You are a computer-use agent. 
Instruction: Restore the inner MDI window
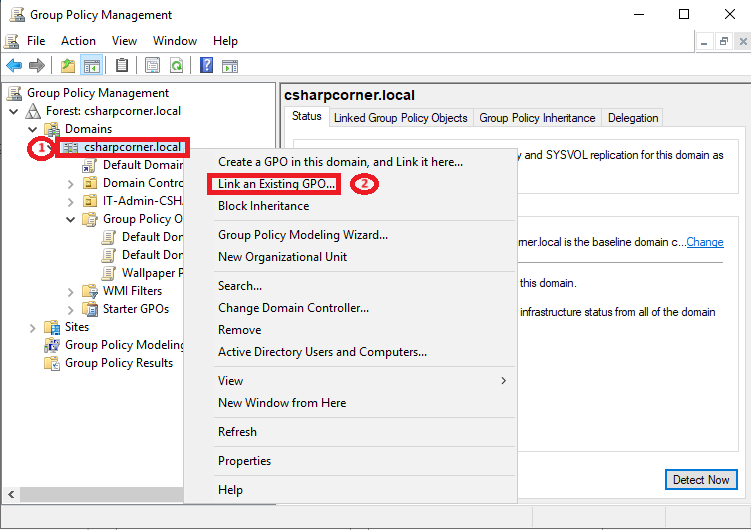tap(724, 42)
